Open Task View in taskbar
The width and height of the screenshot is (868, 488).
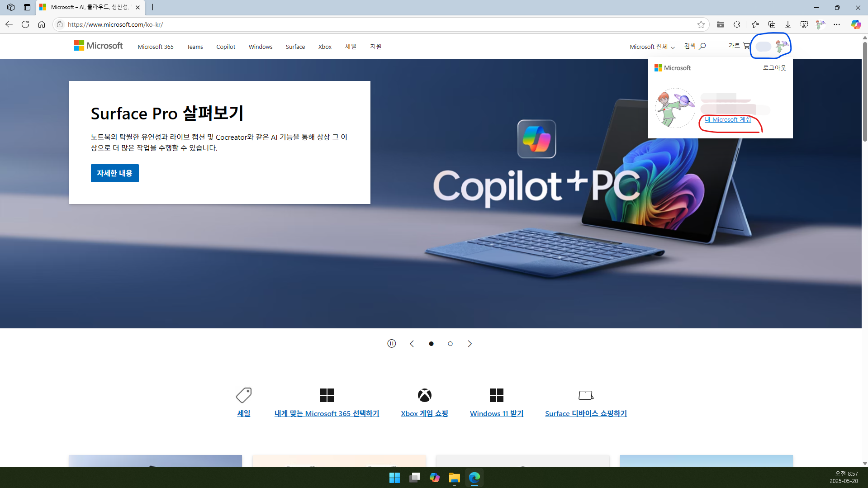click(415, 478)
